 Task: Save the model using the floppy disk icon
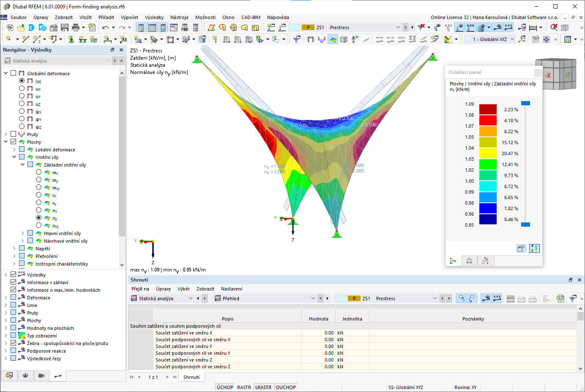tap(65, 27)
